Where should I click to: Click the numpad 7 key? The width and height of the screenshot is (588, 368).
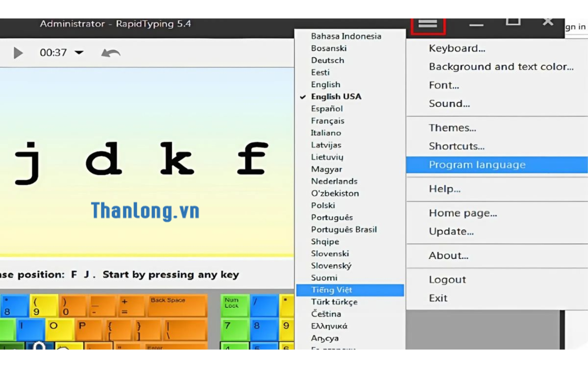(234, 330)
